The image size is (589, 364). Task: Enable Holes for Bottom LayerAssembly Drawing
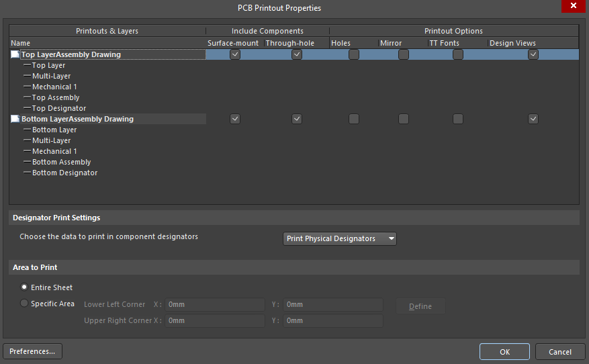(x=354, y=119)
